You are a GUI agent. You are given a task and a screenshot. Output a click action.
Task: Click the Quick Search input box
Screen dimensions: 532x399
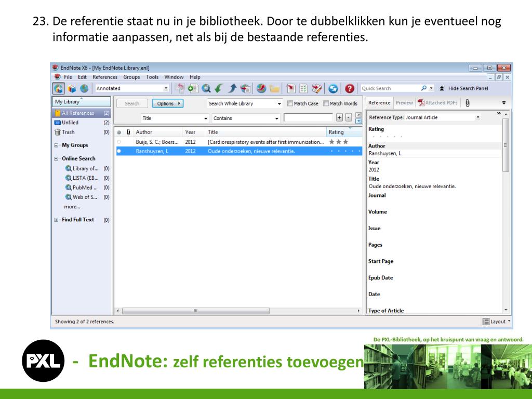390,88
